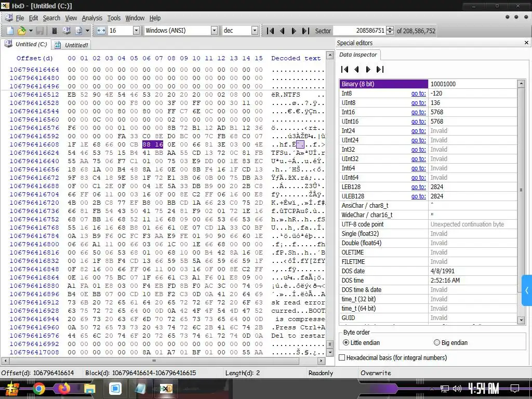Click the HxD document icon beside File menu
Image resolution: width=532 pixels, height=399 pixels.
8,18
